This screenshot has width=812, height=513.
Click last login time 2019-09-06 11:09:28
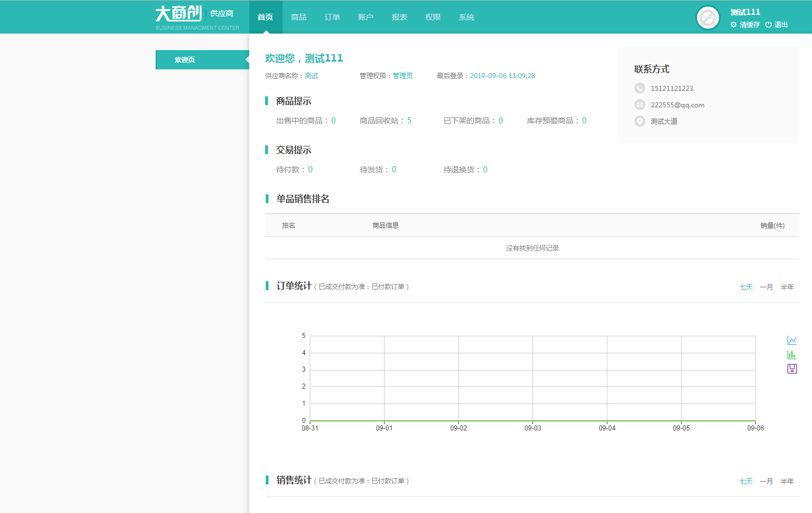point(502,76)
